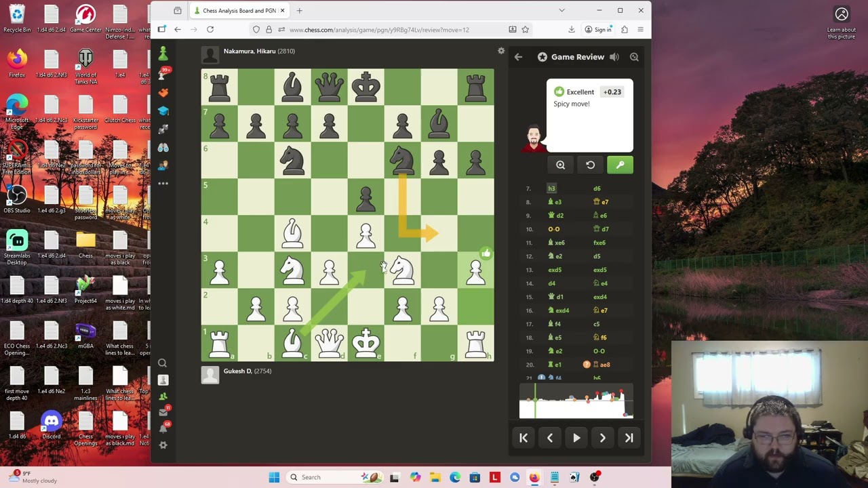Click Game Review search magnifier icon
The width and height of the screenshot is (868, 488).
634,57
